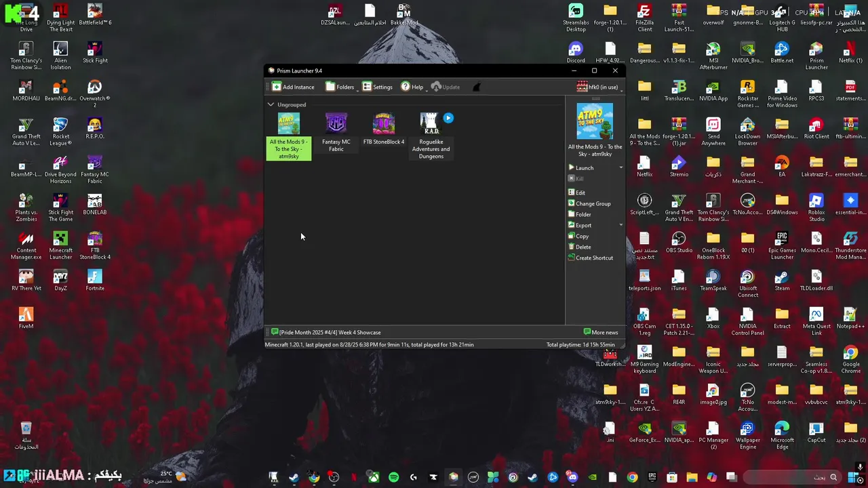Open the instance Folder from side panel
This screenshot has width=868, height=488.
(x=579, y=214)
